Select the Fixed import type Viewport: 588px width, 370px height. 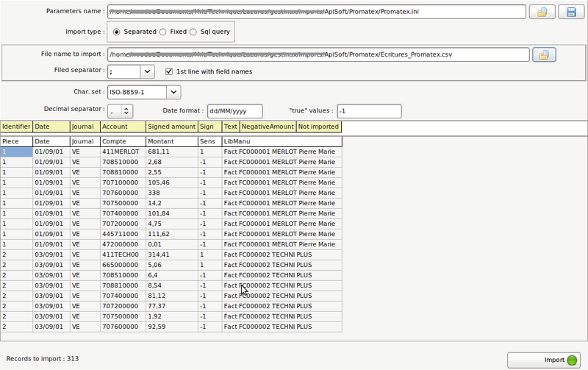pyautogui.click(x=173, y=32)
